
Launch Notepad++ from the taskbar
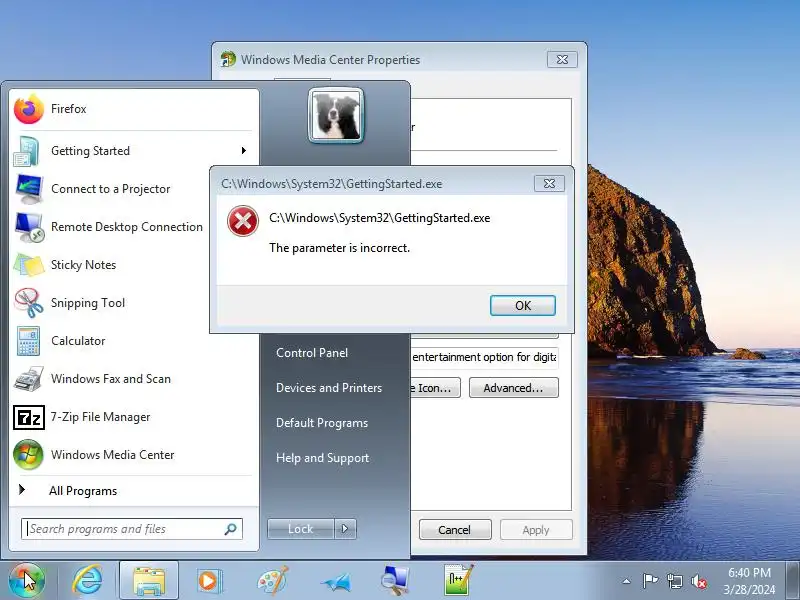[x=458, y=580]
